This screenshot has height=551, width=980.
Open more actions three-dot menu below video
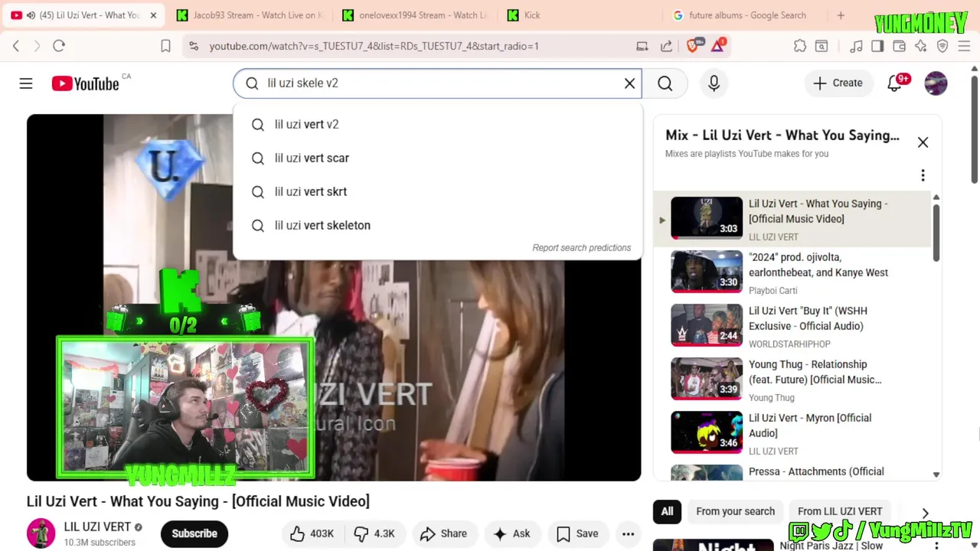[x=628, y=533]
